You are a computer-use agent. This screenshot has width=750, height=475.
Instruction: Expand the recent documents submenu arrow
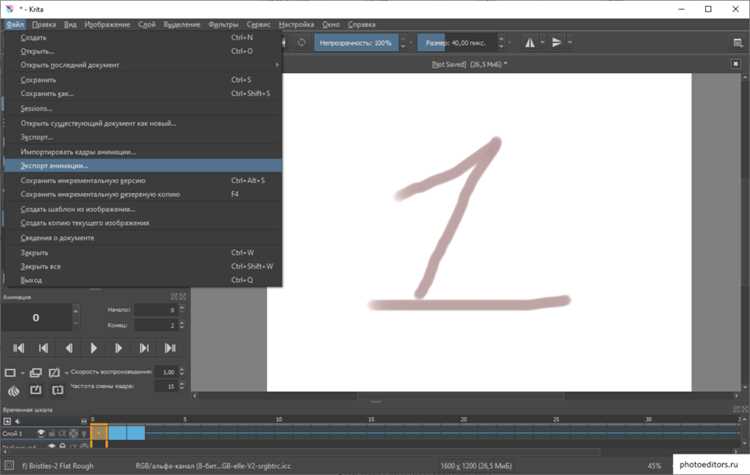point(276,65)
